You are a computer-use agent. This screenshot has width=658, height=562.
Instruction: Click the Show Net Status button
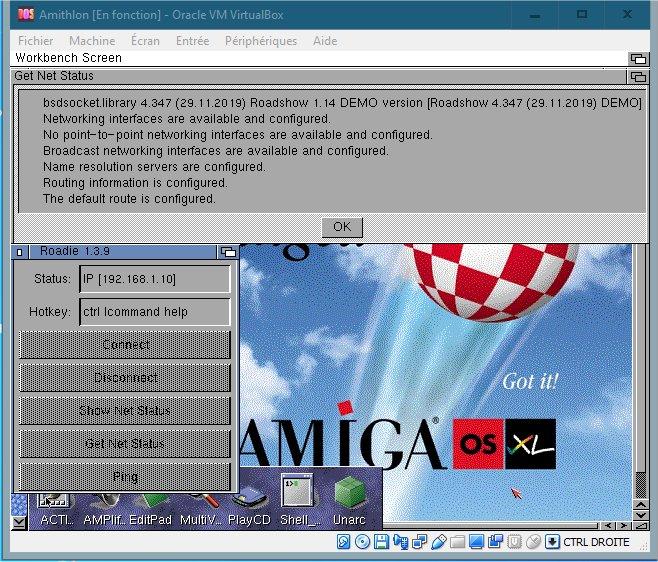click(125, 410)
